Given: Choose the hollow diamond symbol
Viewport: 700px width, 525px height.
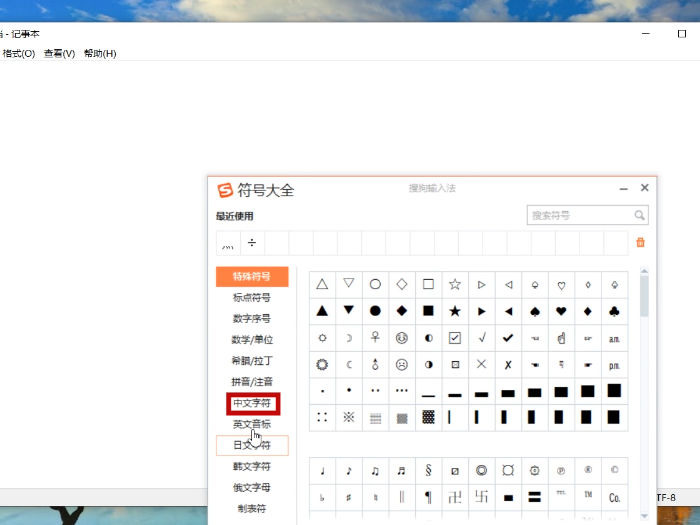Looking at the screenshot, I should tap(402, 284).
